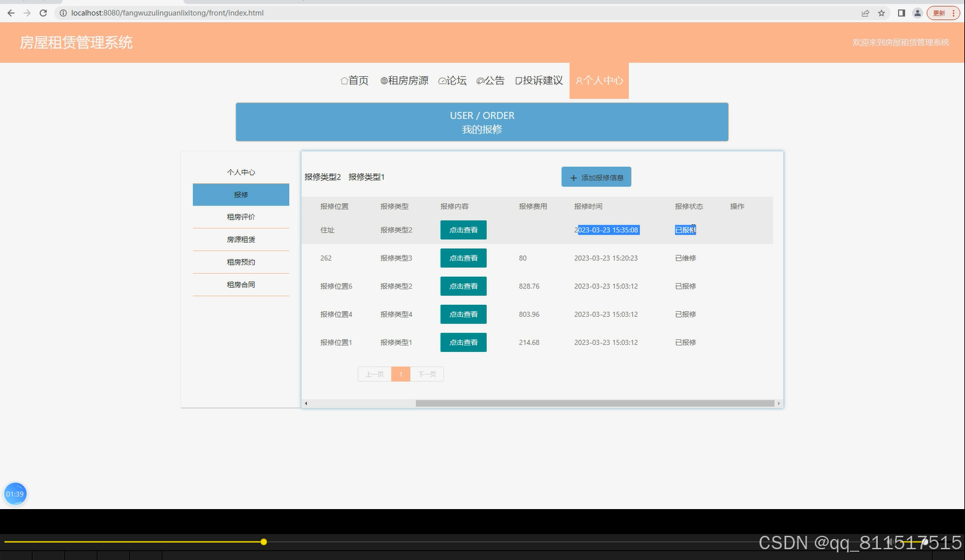Click 点击查看 in the 262 row

[463, 258]
